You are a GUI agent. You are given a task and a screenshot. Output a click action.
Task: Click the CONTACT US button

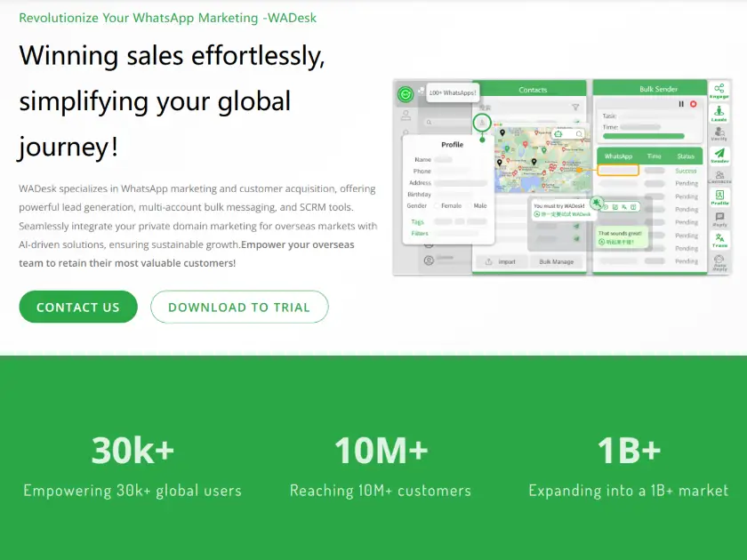point(77,307)
